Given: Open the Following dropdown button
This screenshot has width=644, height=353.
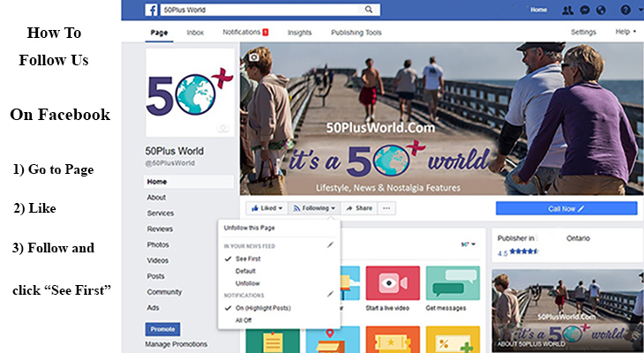Looking at the screenshot, I should pos(314,208).
